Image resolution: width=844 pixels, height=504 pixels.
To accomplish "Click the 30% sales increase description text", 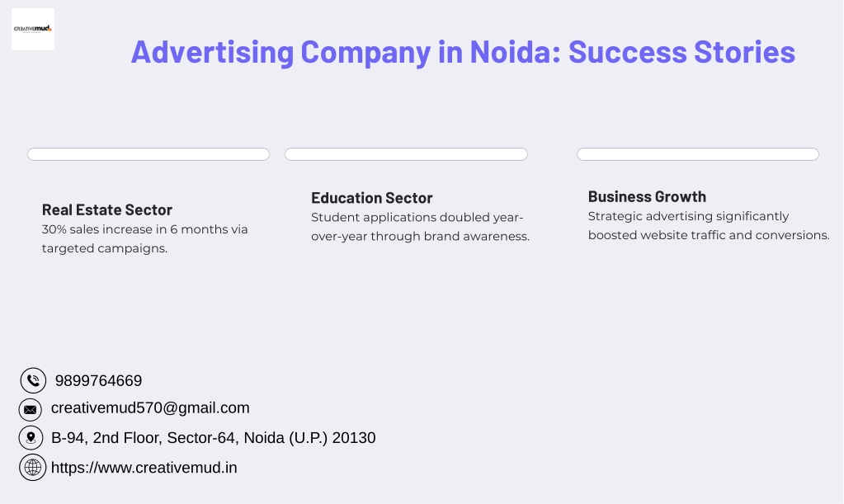I will 145,239.
